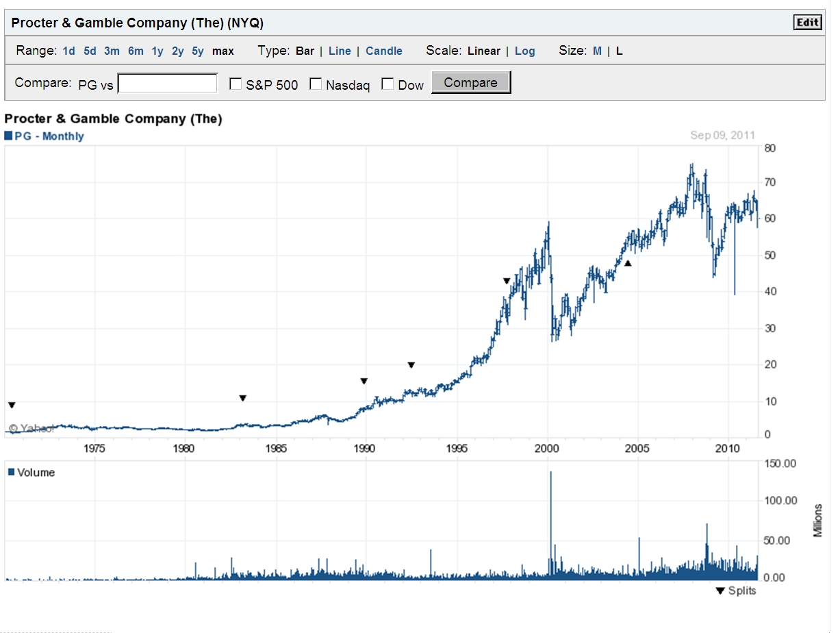The image size is (840, 633).
Task: Set chart range to 1d
Action: point(69,51)
